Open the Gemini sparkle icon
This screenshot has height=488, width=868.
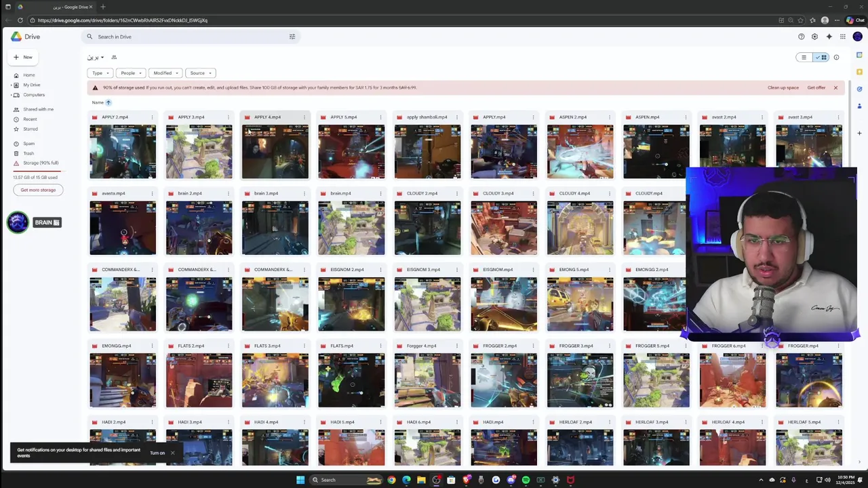pyautogui.click(x=829, y=37)
